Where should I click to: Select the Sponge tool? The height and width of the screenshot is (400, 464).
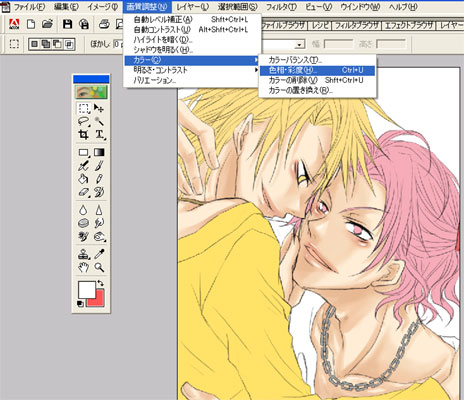click(84, 223)
